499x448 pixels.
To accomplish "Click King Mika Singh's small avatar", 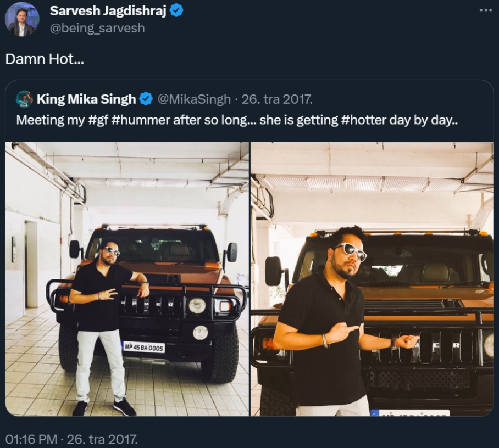I will click(25, 99).
